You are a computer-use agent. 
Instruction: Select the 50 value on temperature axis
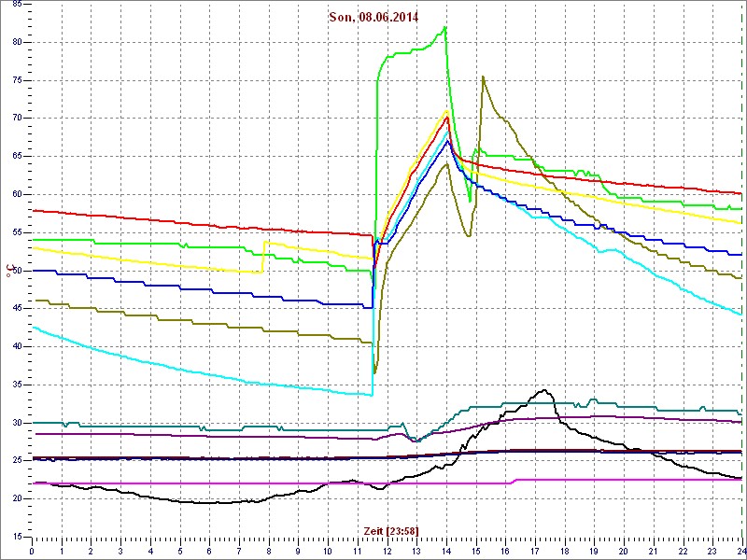(x=16, y=271)
